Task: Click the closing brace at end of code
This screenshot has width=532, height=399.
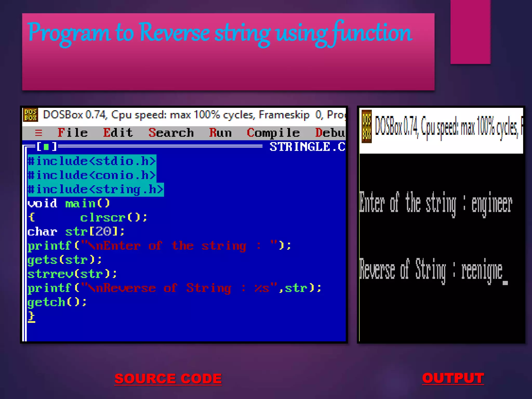Action: click(31, 317)
